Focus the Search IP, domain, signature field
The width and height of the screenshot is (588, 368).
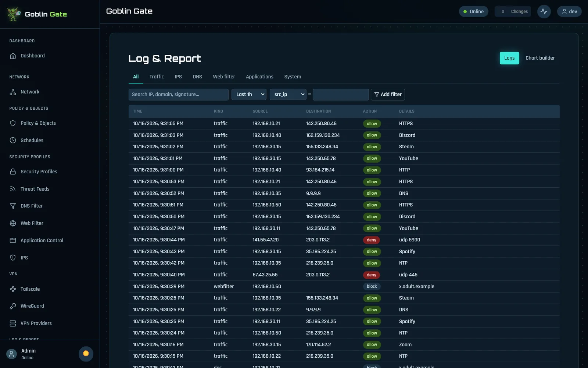coord(178,95)
